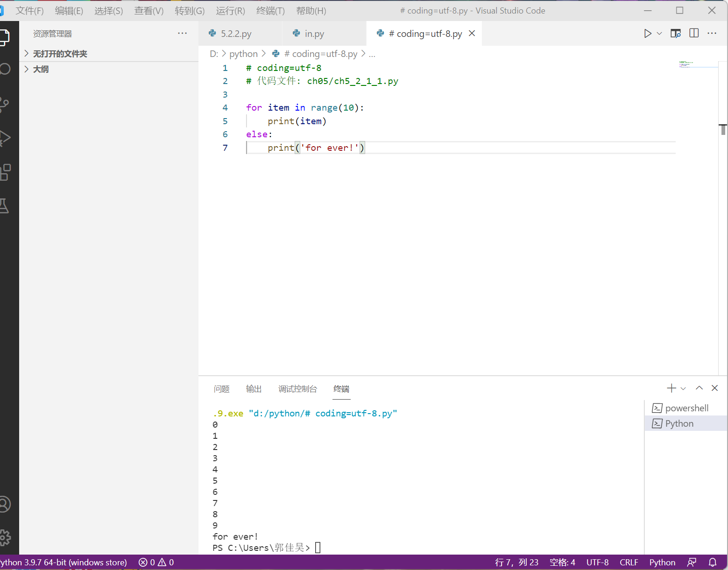Open the Accounts menu icon
The width and height of the screenshot is (728, 570).
pyautogui.click(x=5, y=504)
